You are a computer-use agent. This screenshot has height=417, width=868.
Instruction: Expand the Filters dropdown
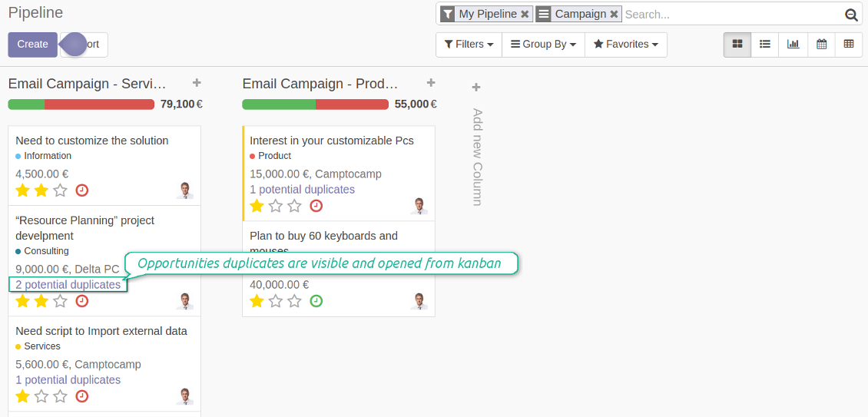click(x=469, y=45)
